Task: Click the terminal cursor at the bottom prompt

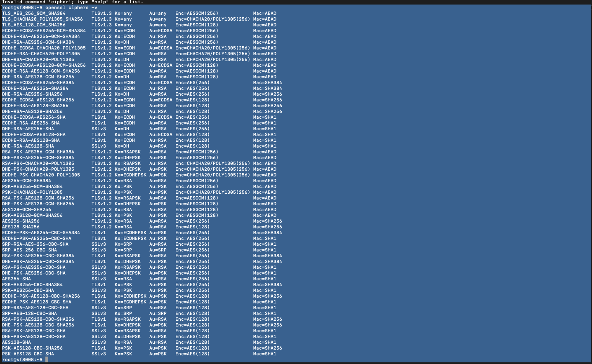Action: coord(47,359)
